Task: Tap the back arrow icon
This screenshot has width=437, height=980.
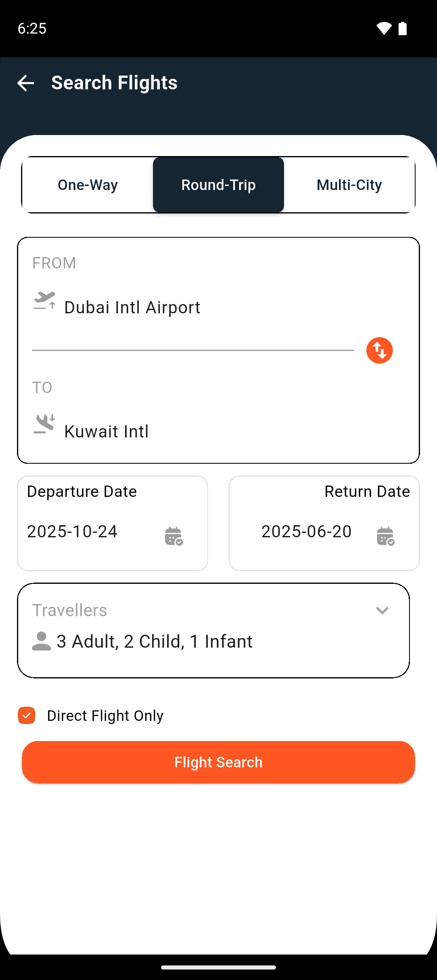Action: click(25, 83)
